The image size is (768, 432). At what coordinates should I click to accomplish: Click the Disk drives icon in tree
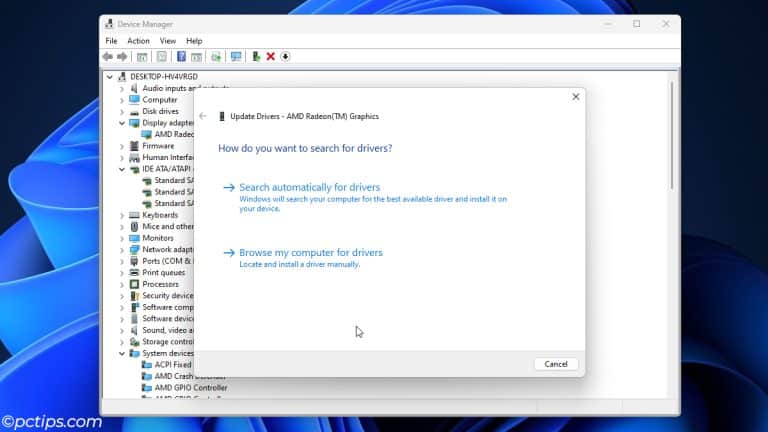[x=134, y=112]
